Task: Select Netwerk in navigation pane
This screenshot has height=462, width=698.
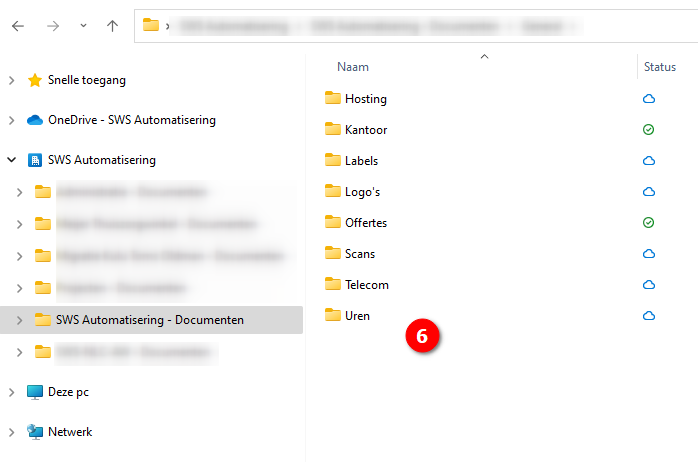Action: tap(70, 432)
